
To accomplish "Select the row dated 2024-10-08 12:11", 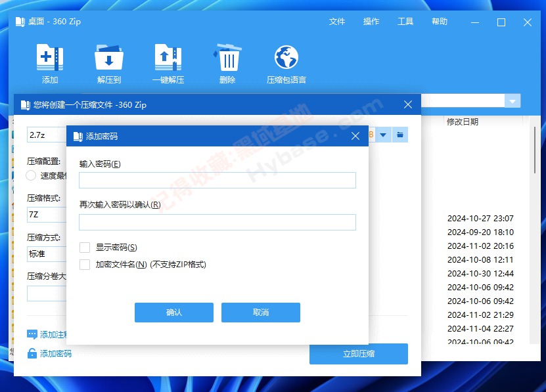I will [x=480, y=260].
